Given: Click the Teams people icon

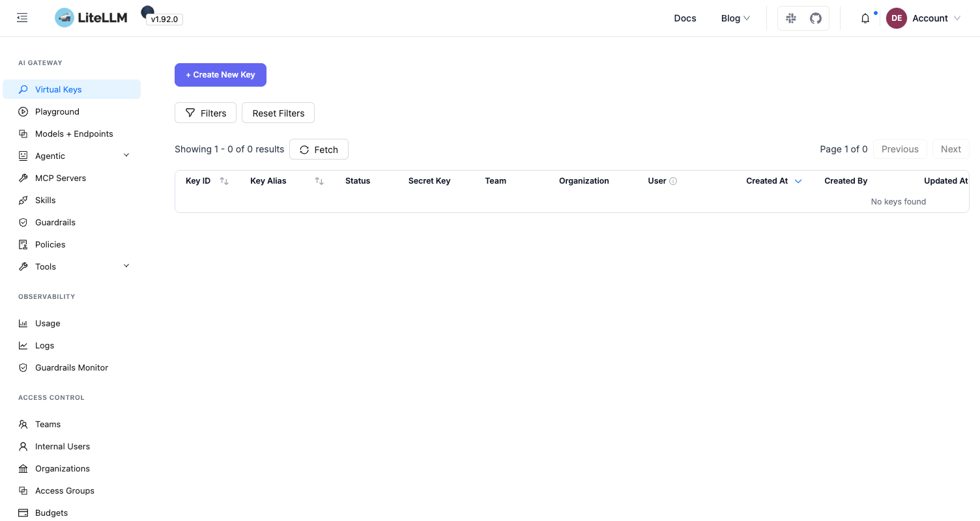Looking at the screenshot, I should tap(23, 425).
